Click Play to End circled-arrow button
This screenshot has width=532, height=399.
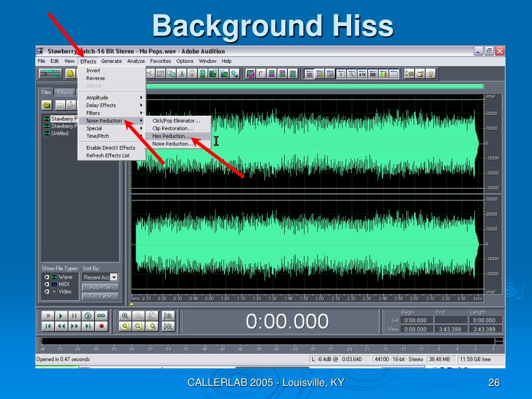[87, 316]
